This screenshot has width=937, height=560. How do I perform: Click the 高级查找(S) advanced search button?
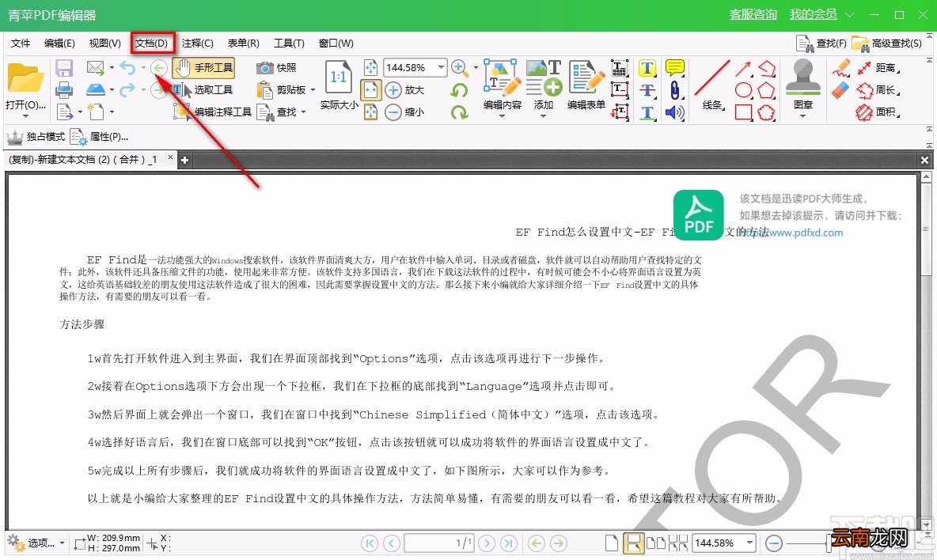tap(887, 43)
